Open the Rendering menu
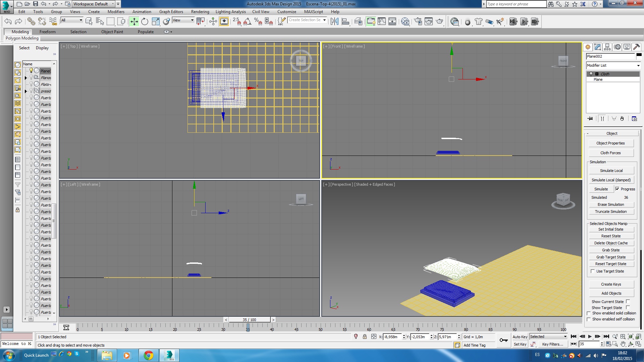644x362 pixels. click(200, 12)
